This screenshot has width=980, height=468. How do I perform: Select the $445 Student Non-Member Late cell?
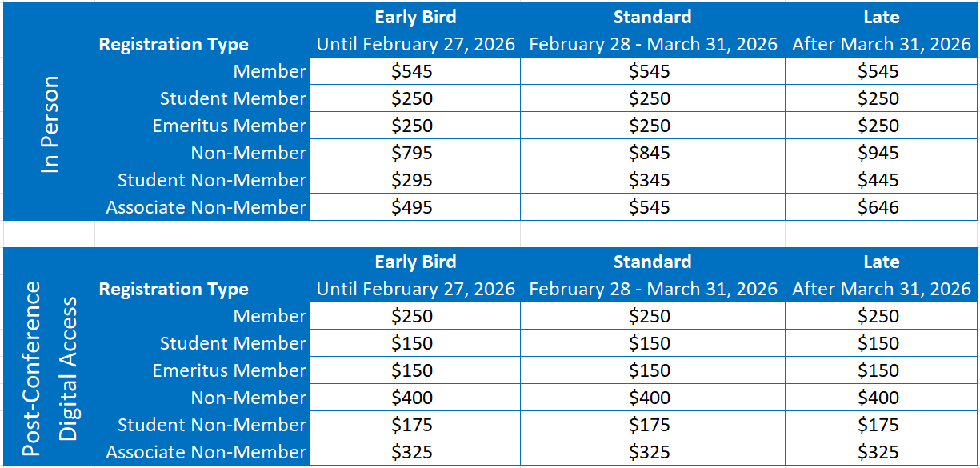click(x=878, y=180)
